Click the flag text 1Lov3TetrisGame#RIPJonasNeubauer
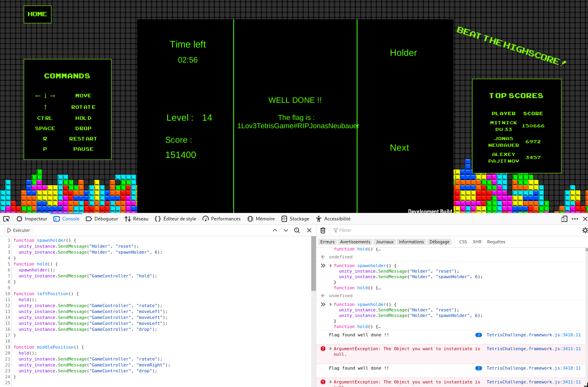This screenshot has height=387, width=588. click(298, 126)
